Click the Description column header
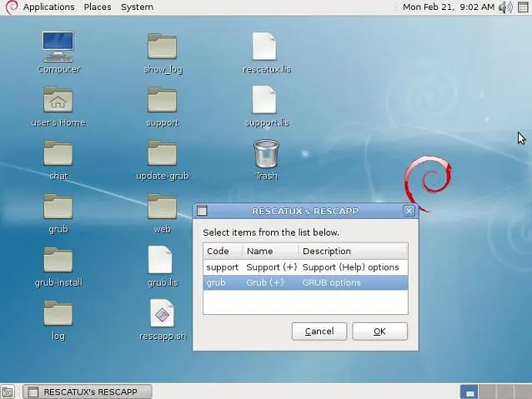 353,252
